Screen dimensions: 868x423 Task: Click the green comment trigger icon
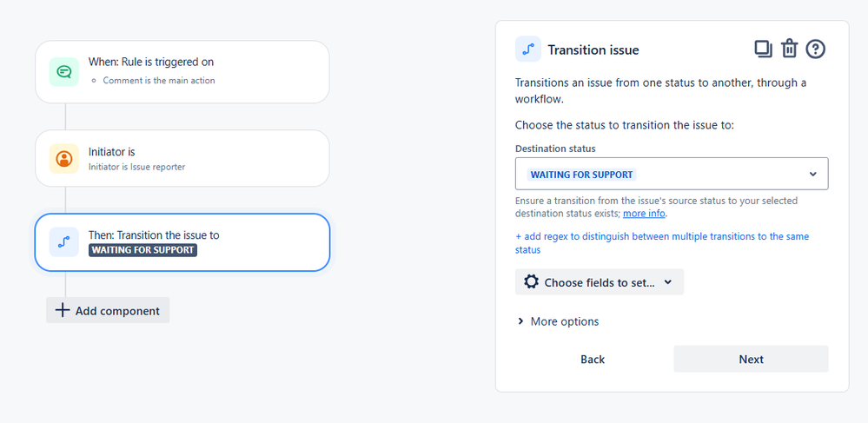pyautogui.click(x=64, y=72)
